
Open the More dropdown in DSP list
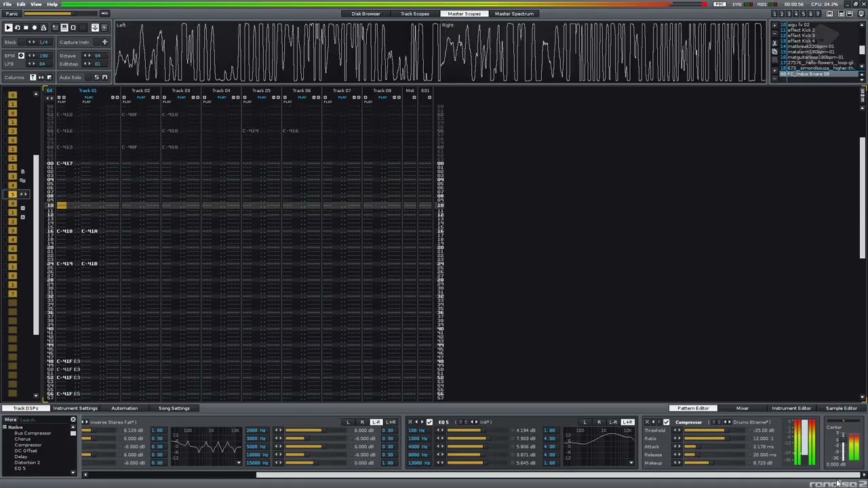(9, 420)
